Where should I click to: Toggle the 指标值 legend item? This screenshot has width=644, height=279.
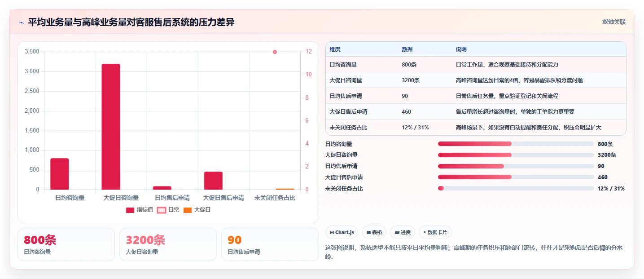coord(140,210)
